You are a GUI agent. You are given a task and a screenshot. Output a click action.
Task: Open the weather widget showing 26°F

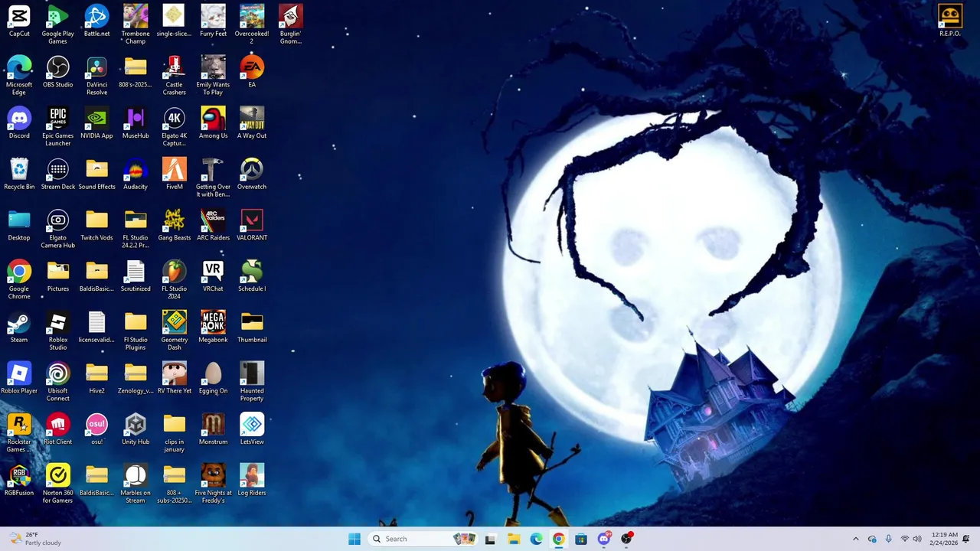tap(35, 539)
